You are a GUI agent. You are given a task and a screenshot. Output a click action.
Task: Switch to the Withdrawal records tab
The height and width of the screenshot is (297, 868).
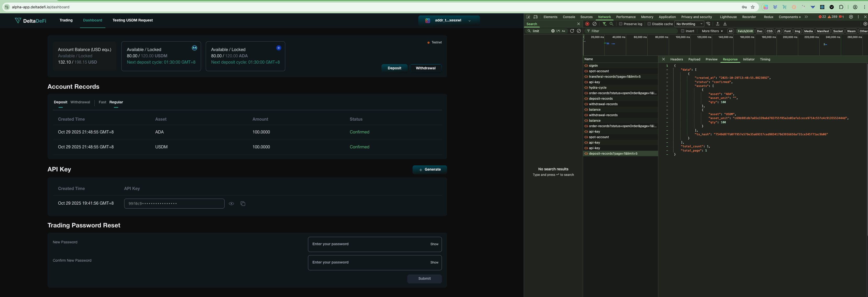(80, 102)
